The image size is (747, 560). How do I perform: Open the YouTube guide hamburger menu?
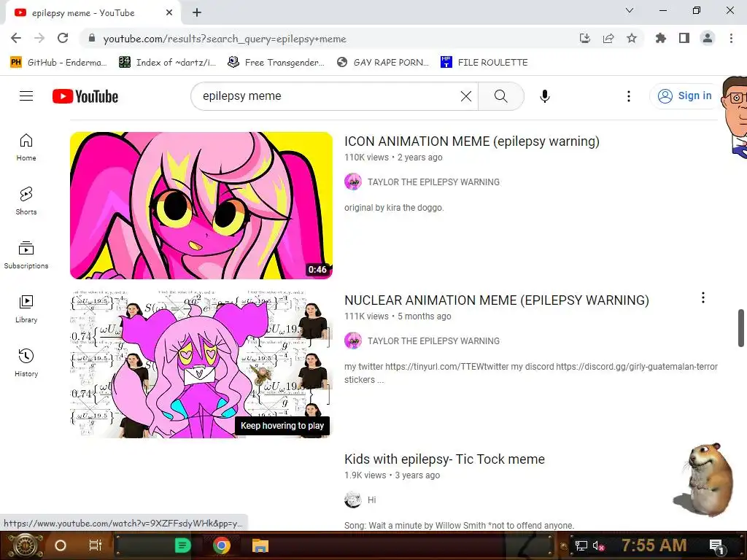coord(26,96)
